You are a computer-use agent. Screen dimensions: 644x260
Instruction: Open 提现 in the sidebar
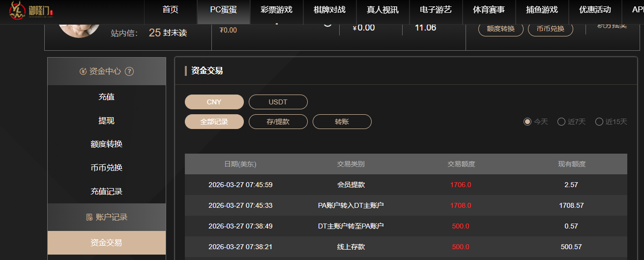point(107,121)
